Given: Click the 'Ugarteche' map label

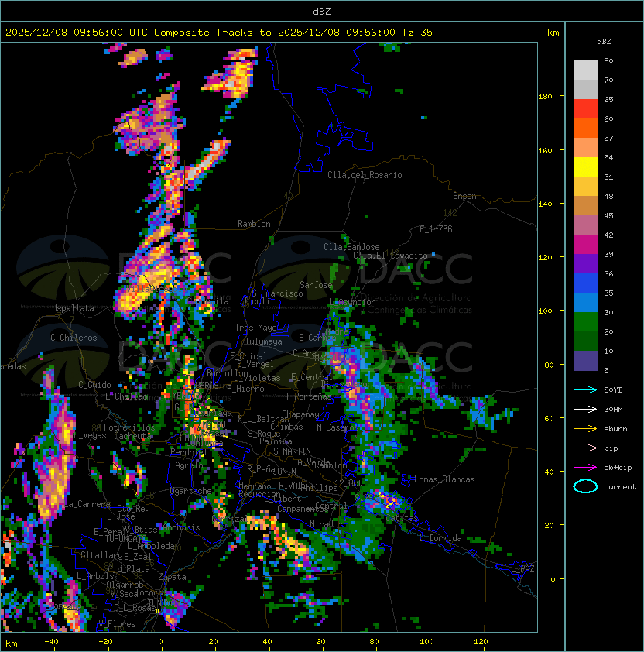Looking at the screenshot, I should (x=191, y=491).
